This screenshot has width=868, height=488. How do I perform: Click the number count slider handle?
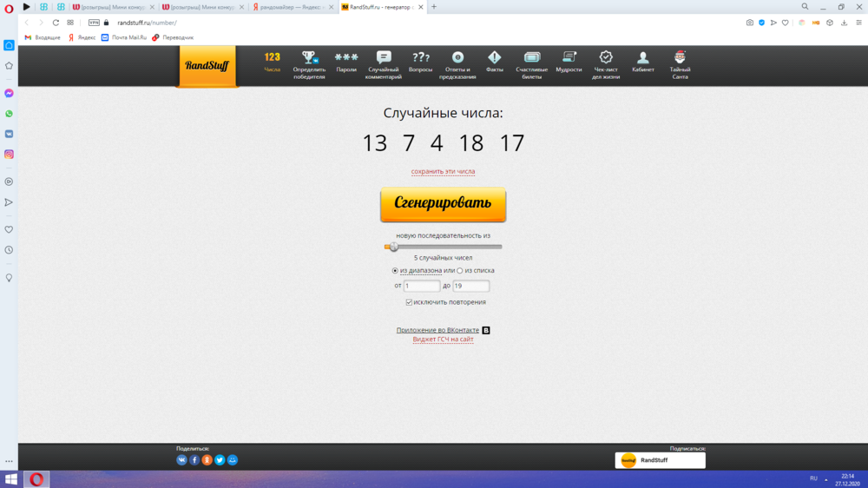(393, 247)
